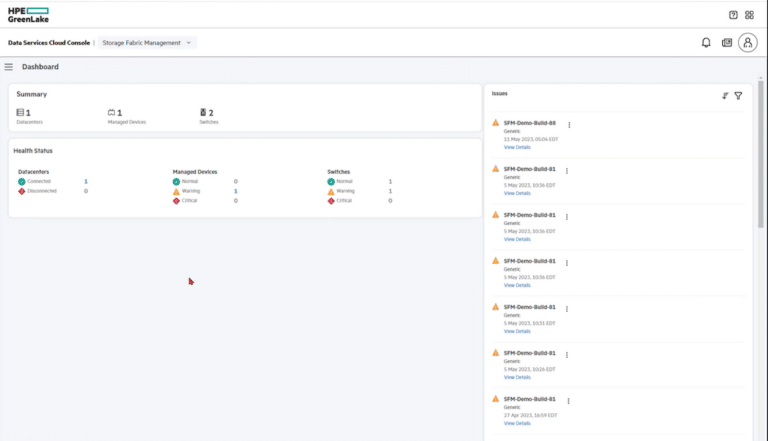Click the Datacenters label in Summary
Screen dimensions: 768x441
[x=29, y=122]
